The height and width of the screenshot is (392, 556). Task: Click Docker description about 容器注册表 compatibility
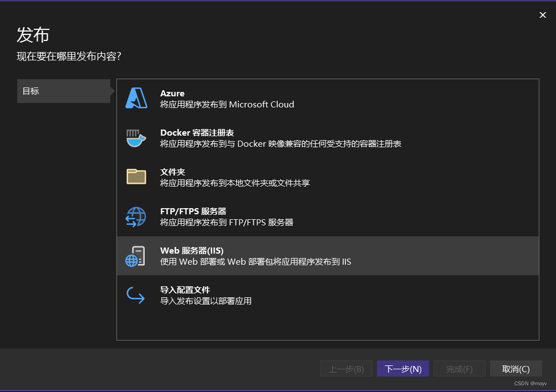point(280,144)
